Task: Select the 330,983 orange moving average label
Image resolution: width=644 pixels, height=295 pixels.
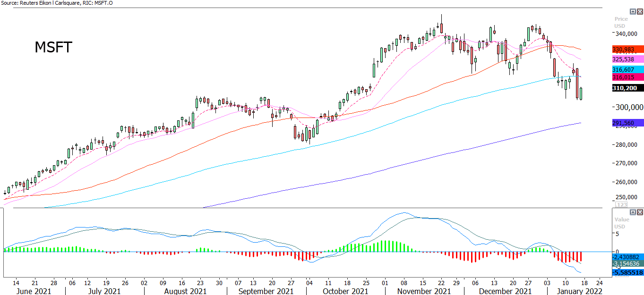Action: tap(628, 50)
